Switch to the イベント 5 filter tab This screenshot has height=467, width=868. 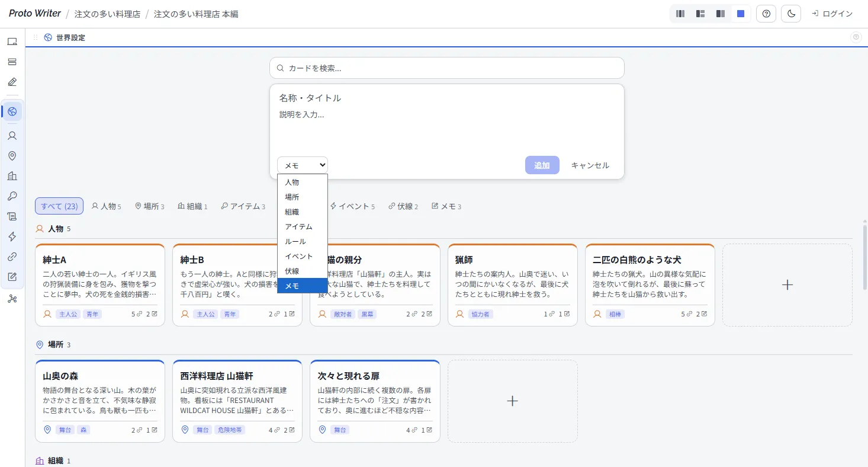point(353,206)
